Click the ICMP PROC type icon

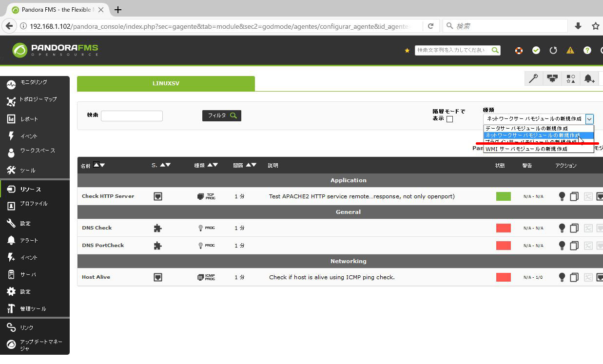tap(206, 277)
